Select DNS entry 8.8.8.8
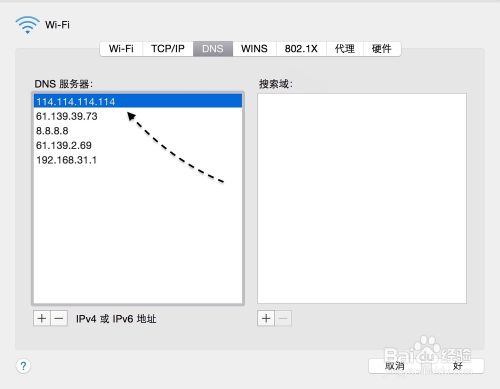 pyautogui.click(x=138, y=131)
